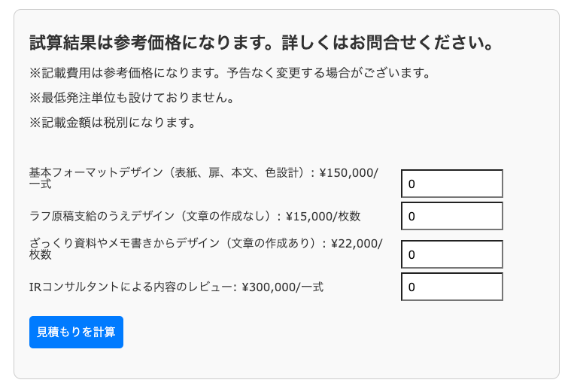Click the ざっくり資料やメモ書き quantity input box

coord(451,254)
